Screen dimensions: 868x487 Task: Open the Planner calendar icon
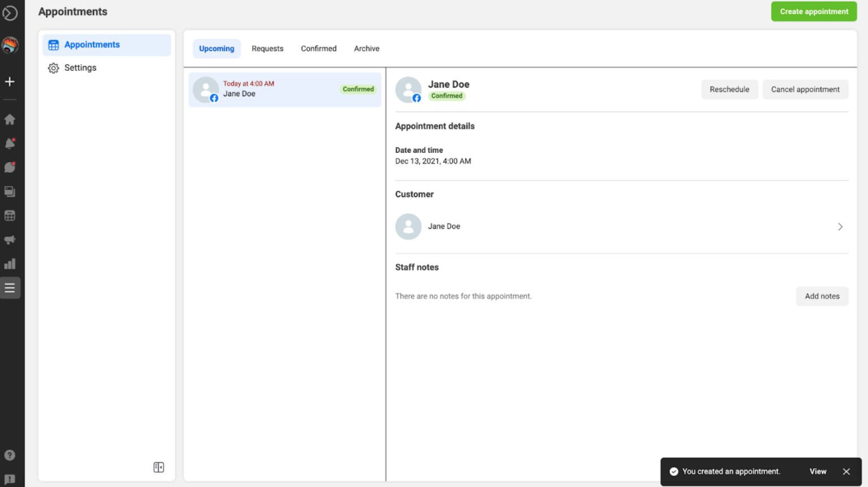click(10, 216)
